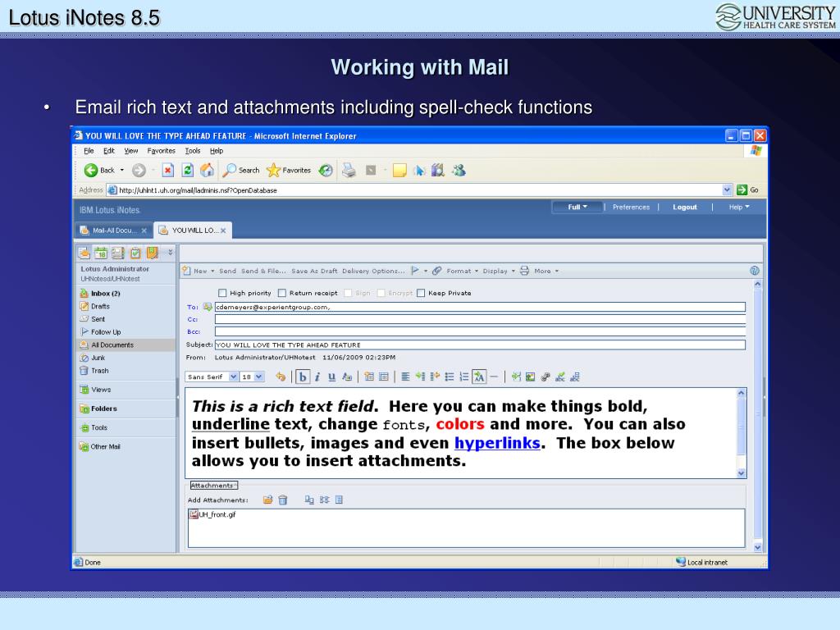Enable the High priority checkbox
Viewport: 840px width, 630px height.
point(222,293)
